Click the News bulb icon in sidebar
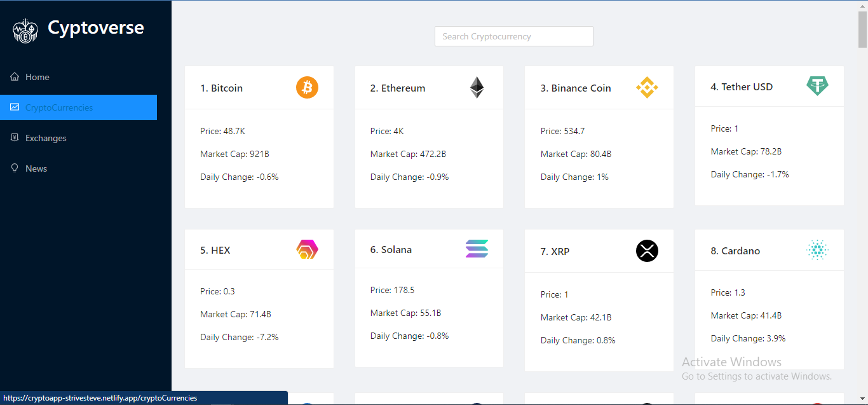 15,168
